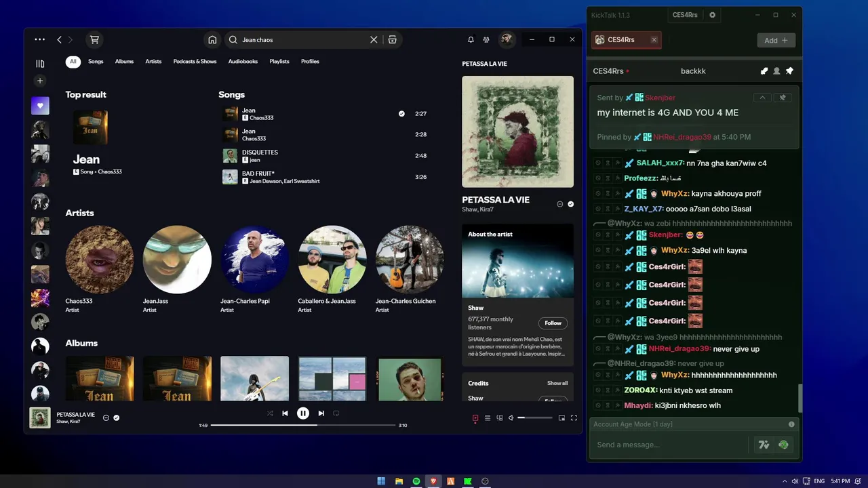Screen dimensions: 868x488
Task: Show pinned message via KickTalk header pin
Action: click(x=789, y=70)
